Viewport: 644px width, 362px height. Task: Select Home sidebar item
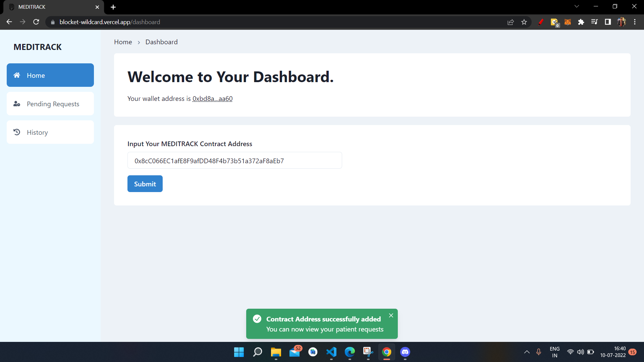tap(50, 75)
